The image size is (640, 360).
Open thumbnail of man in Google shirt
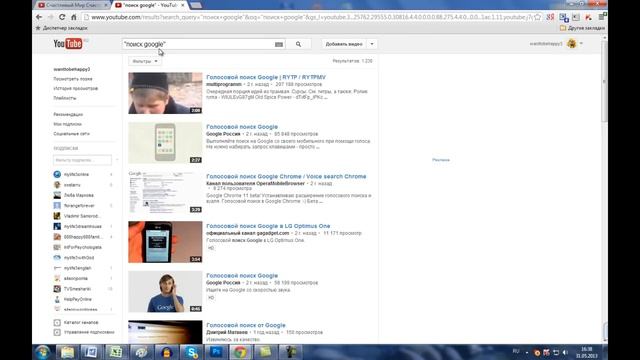point(165,292)
